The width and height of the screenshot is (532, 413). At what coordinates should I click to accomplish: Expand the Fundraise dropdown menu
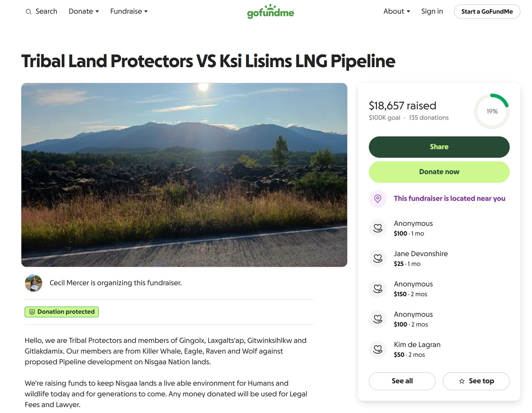click(129, 12)
